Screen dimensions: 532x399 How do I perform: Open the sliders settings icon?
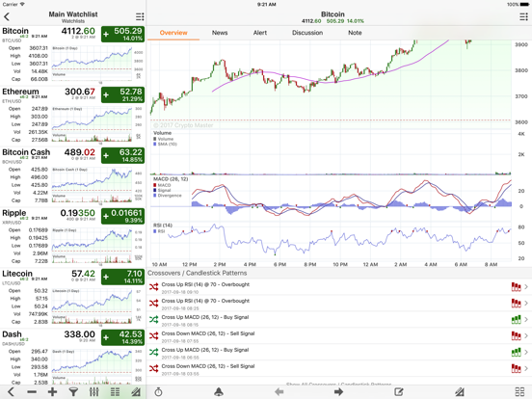94,392
